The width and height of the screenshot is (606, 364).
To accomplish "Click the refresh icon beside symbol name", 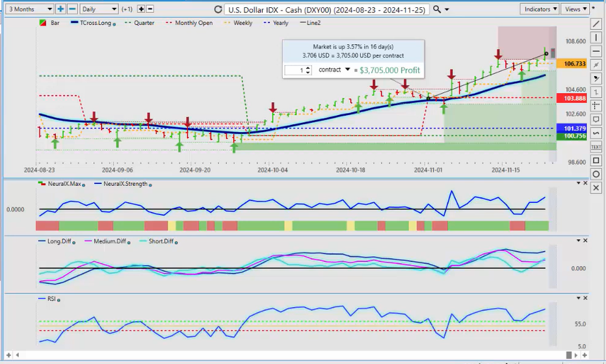I will (217, 10).
